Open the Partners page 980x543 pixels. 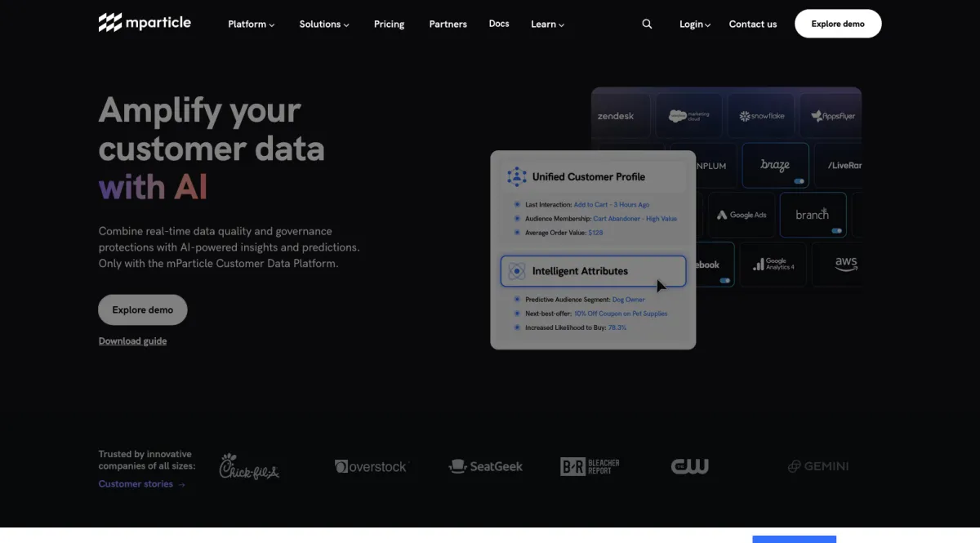(448, 24)
